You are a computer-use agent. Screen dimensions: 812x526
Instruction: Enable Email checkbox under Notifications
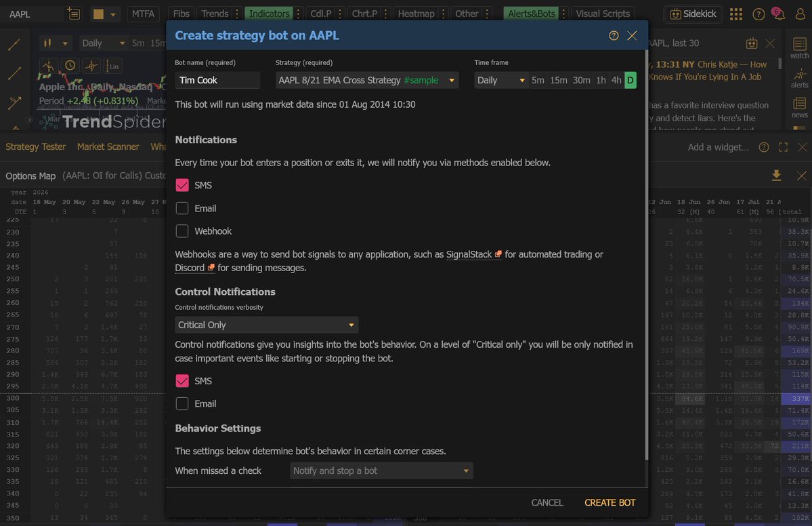tap(182, 208)
